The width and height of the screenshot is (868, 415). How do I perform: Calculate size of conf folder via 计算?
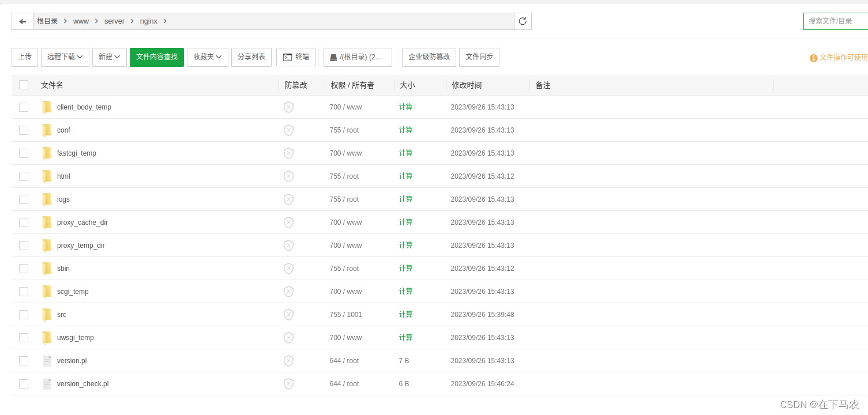pyautogui.click(x=406, y=130)
